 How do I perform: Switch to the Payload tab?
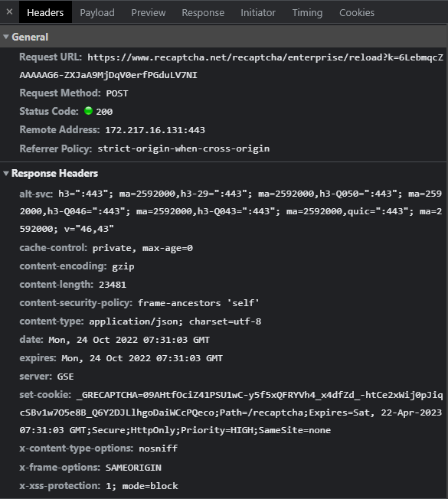97,12
